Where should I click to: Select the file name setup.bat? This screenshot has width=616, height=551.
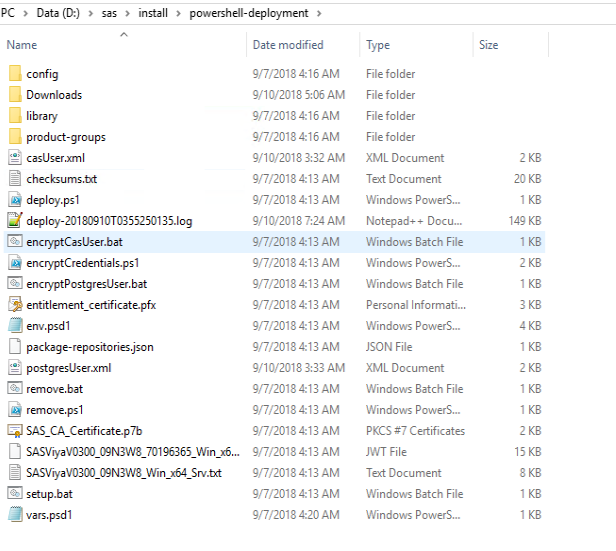pyautogui.click(x=50, y=494)
